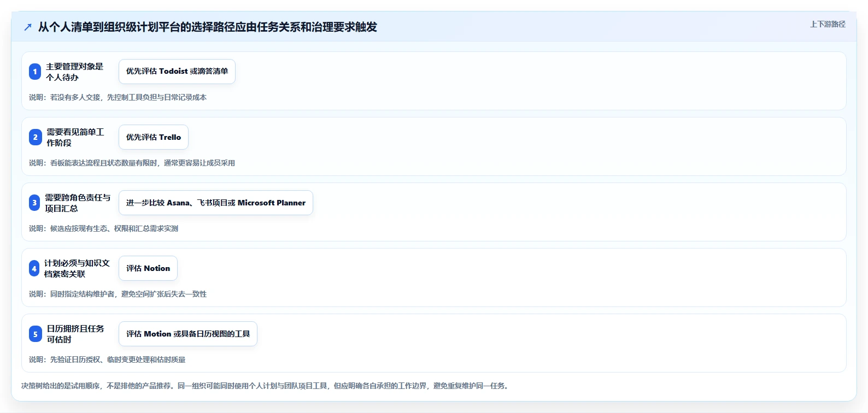
Task: Click the 上下游路径 label in header
Action: [828, 25]
